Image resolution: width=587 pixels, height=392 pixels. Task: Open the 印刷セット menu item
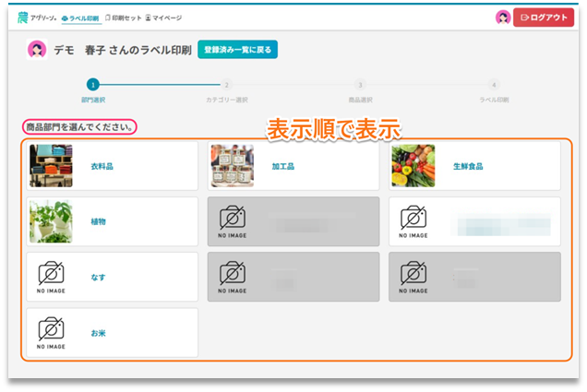pos(124,18)
